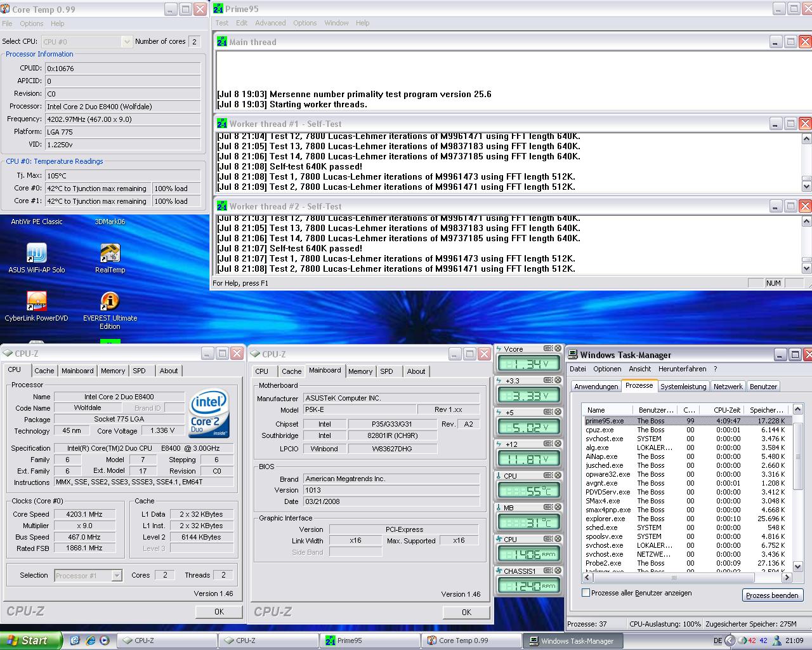The height and width of the screenshot is (650, 812).
Task: Open the RealTemp desktop shortcut
Action: tap(110, 254)
